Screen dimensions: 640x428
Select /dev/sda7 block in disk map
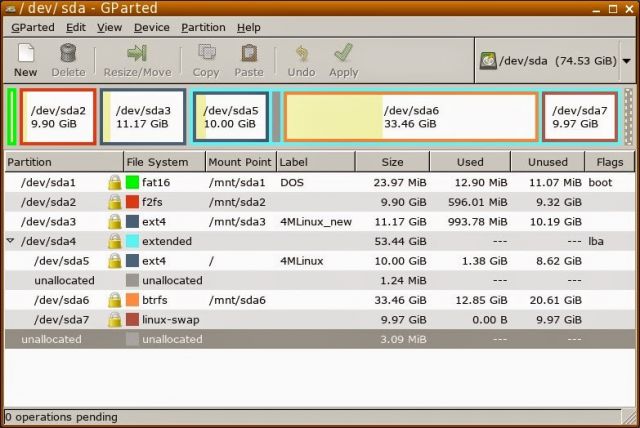(x=580, y=117)
